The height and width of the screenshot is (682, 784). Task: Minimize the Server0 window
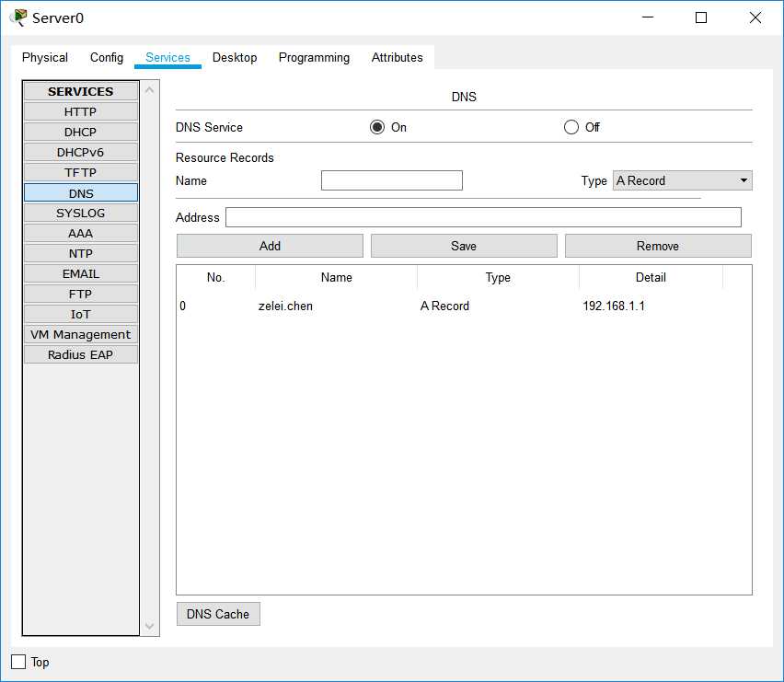coord(648,17)
